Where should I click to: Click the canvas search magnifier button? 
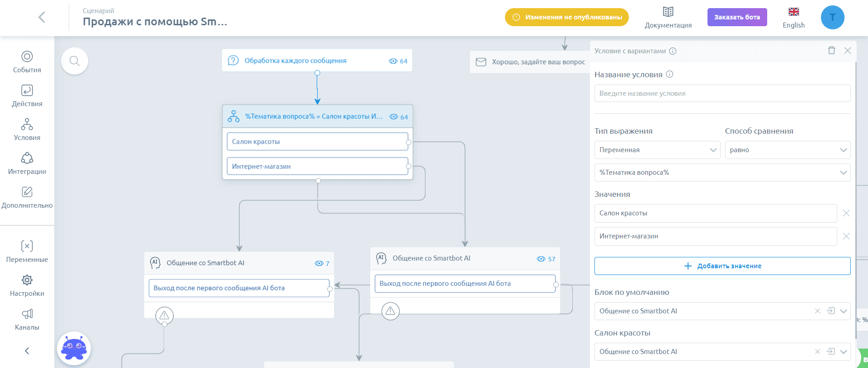click(75, 61)
